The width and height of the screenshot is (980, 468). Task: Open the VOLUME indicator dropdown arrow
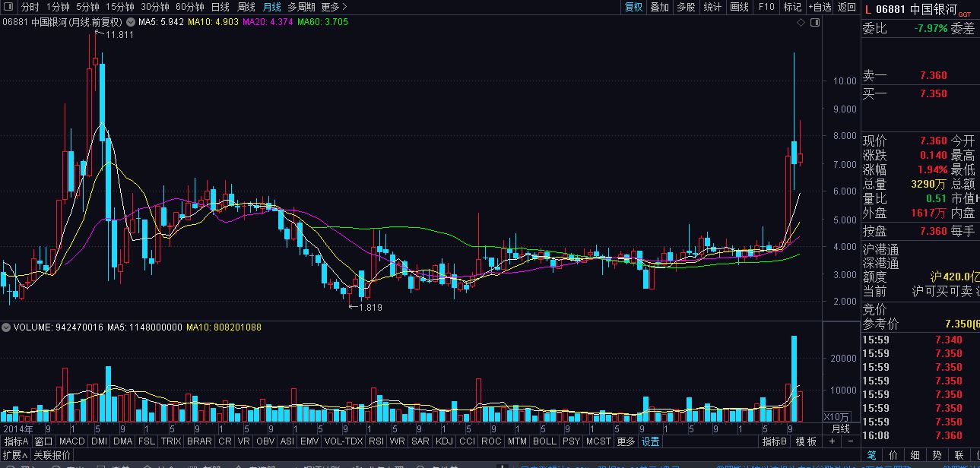[7, 327]
